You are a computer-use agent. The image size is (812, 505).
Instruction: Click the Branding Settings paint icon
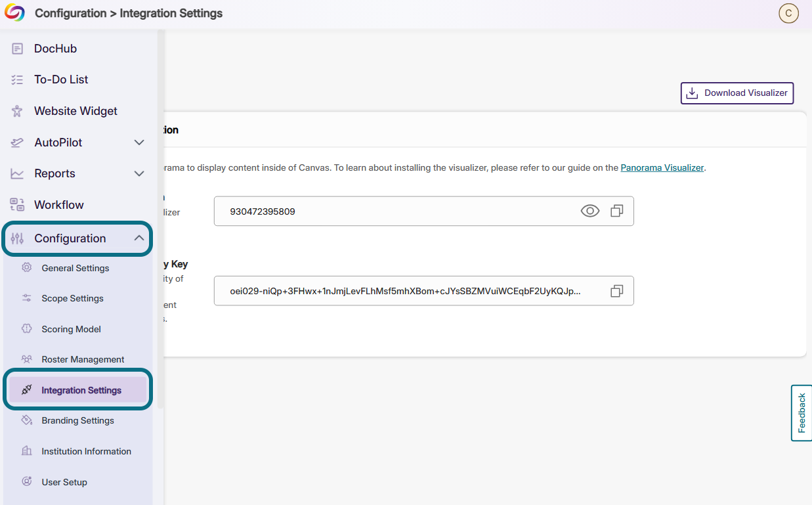tap(27, 420)
